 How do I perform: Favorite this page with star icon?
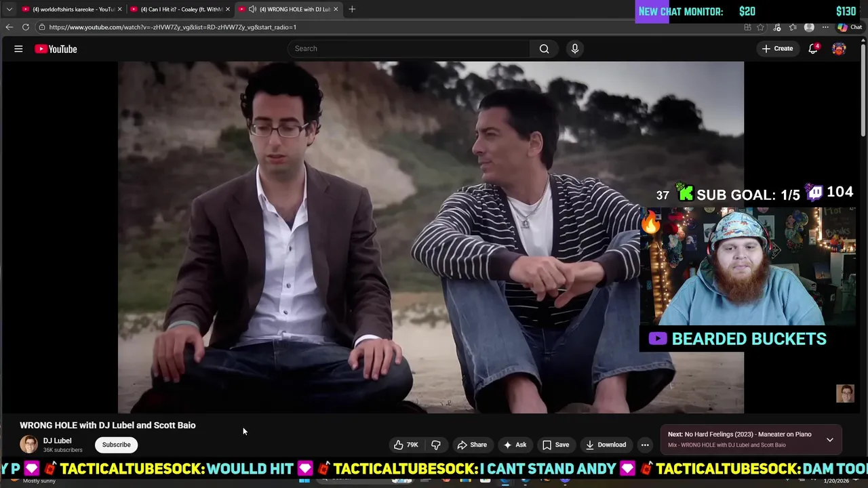(760, 27)
